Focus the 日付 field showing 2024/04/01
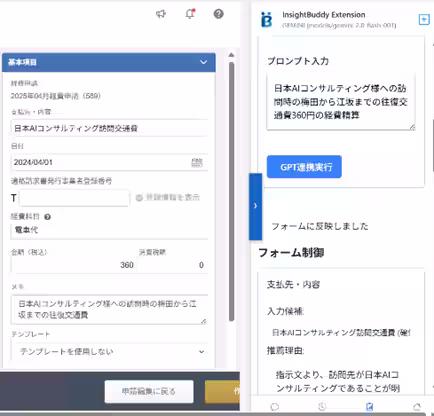 110,163
